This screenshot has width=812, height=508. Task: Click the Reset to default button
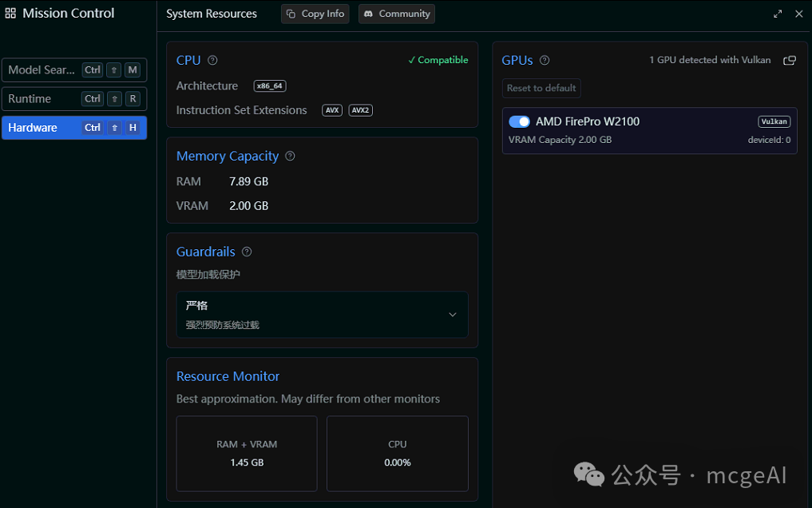(x=541, y=88)
